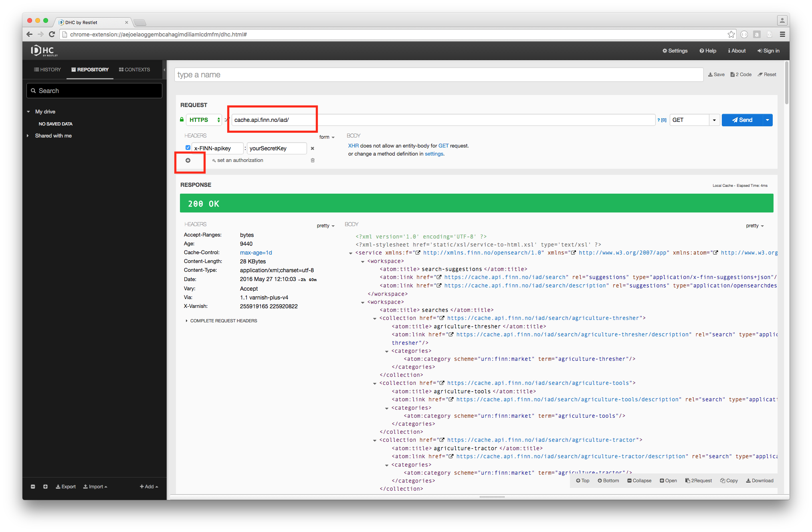Image resolution: width=812 pixels, height=532 pixels.
Task: Open About from the top bar
Action: pos(737,51)
